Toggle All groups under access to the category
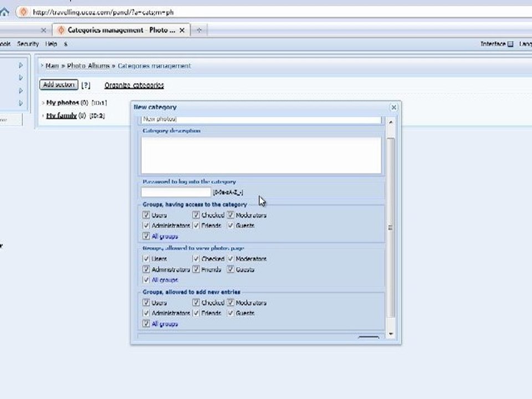 coord(146,236)
